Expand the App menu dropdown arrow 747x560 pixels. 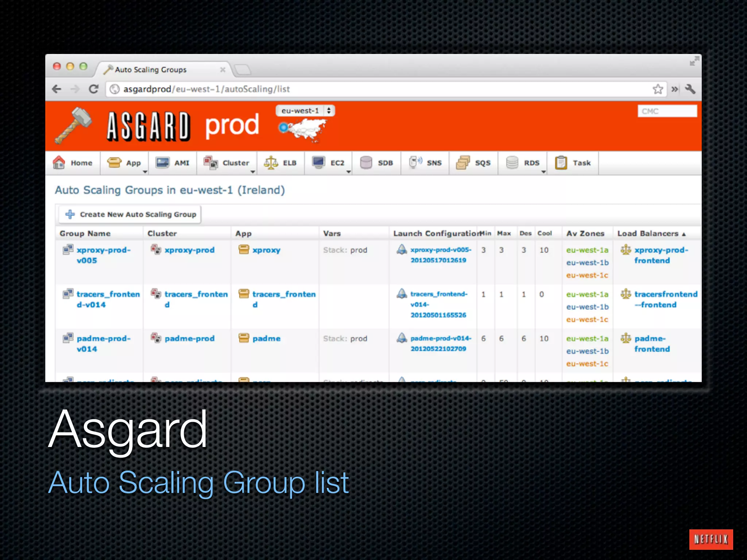tap(145, 172)
